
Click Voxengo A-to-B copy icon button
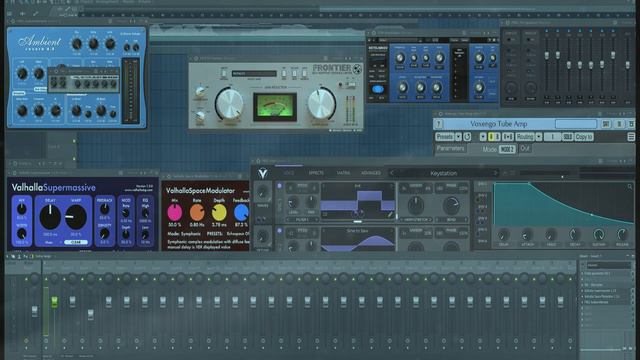(x=508, y=137)
